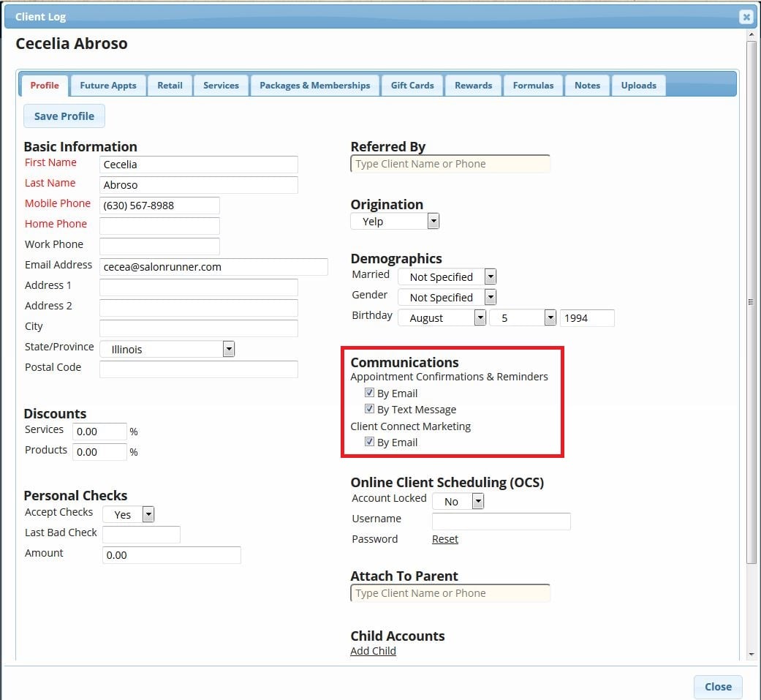Open the Account Locked dropdown
The height and width of the screenshot is (700, 761).
(479, 501)
